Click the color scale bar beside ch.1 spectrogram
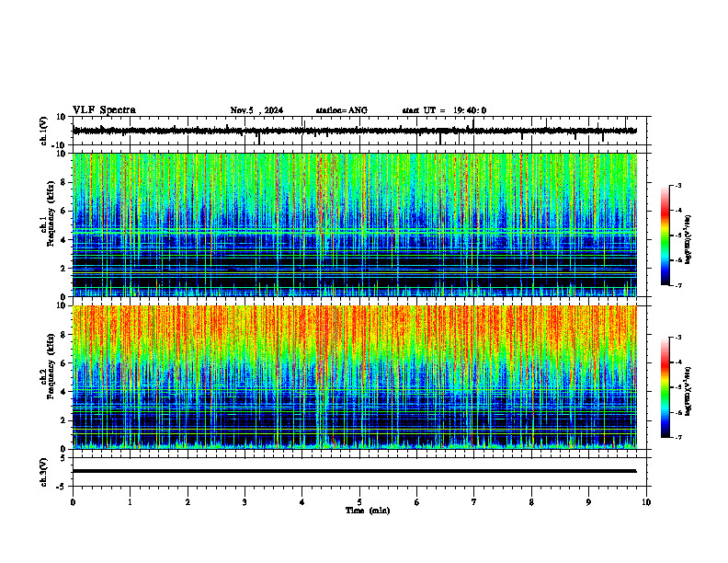 click(x=665, y=236)
